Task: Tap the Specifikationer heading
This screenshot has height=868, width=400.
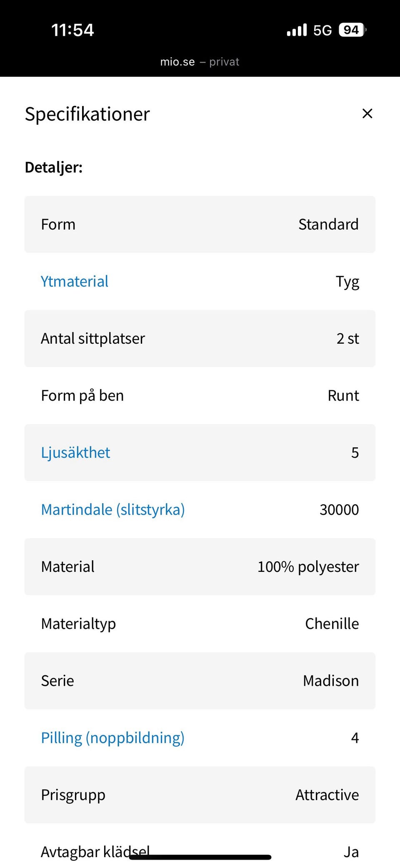Action: 87,114
